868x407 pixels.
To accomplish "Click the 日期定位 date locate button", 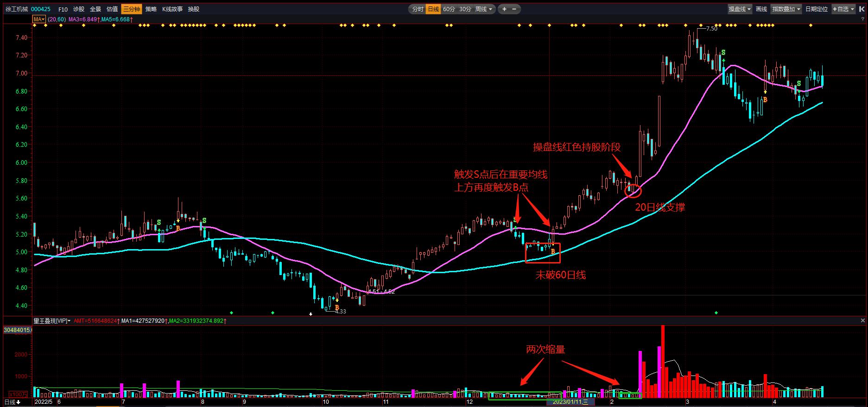I will pos(816,9).
